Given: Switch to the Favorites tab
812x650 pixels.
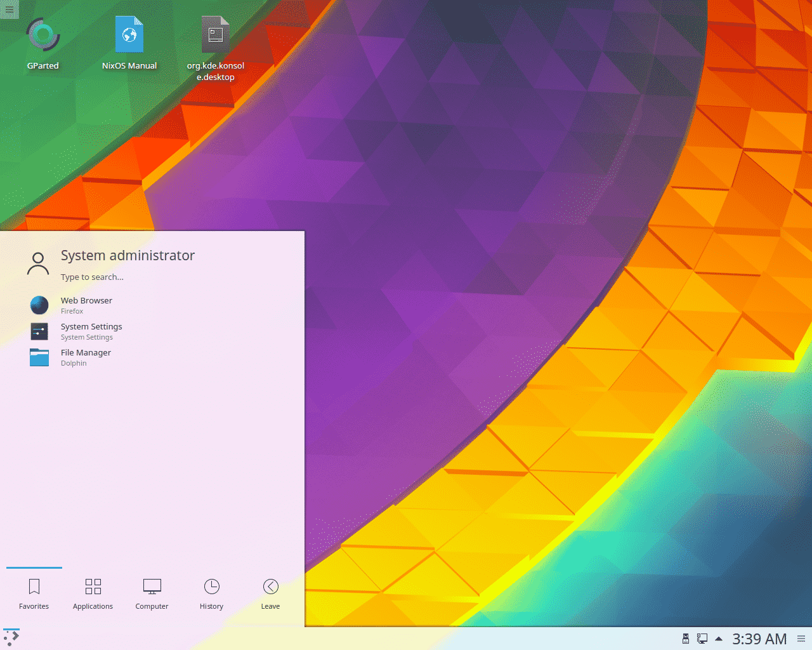Looking at the screenshot, I should [x=34, y=595].
